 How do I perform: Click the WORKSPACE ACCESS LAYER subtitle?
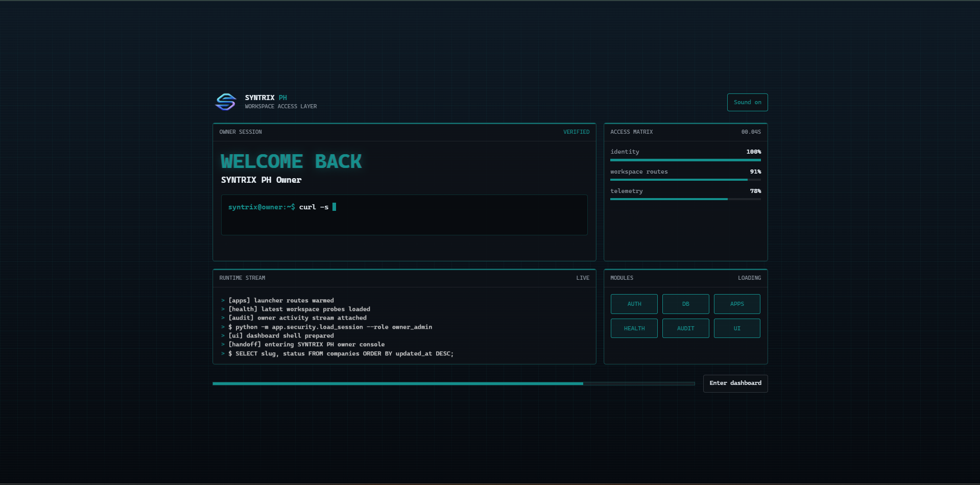(281, 106)
